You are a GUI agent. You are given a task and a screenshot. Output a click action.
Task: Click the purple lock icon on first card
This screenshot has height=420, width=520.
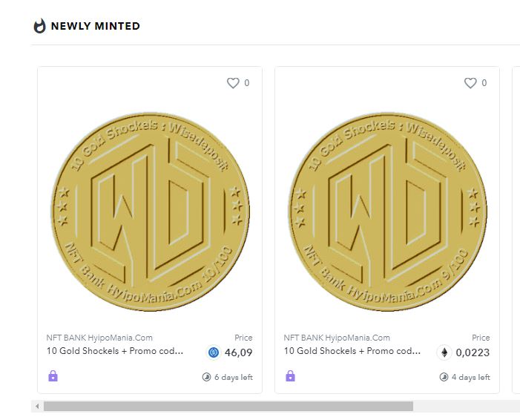point(53,376)
